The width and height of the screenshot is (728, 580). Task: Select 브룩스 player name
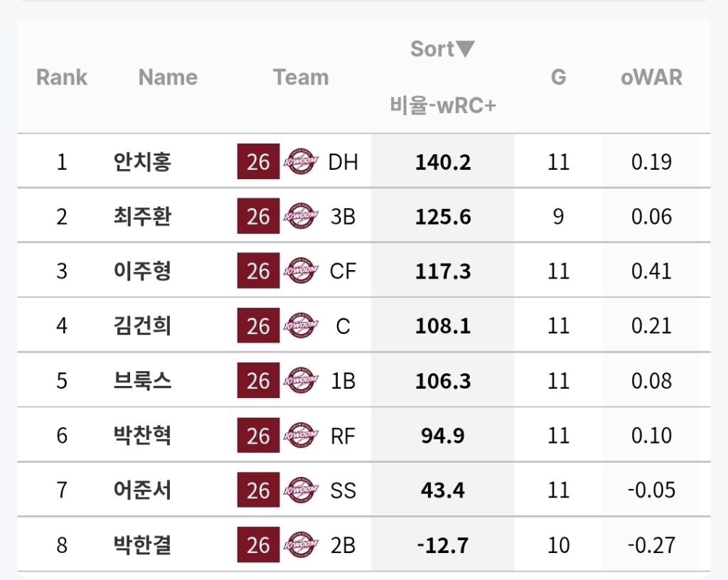(x=142, y=381)
